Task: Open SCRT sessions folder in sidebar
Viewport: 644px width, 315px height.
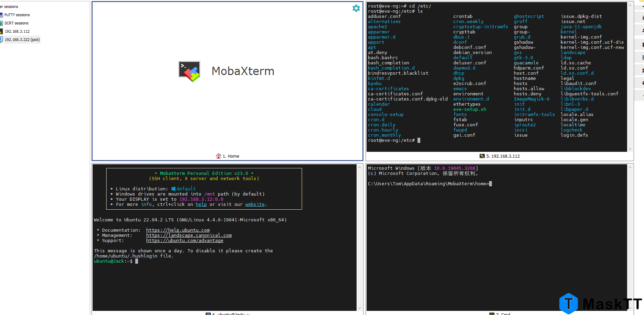Action: click(16, 23)
